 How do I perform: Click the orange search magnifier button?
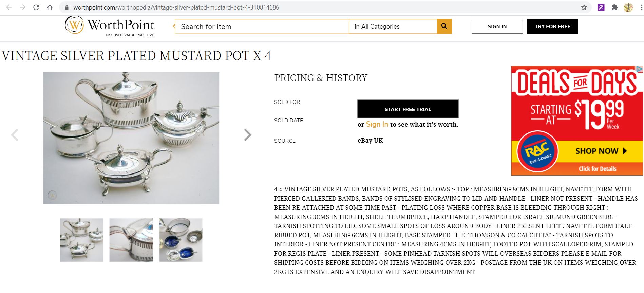pyautogui.click(x=444, y=26)
